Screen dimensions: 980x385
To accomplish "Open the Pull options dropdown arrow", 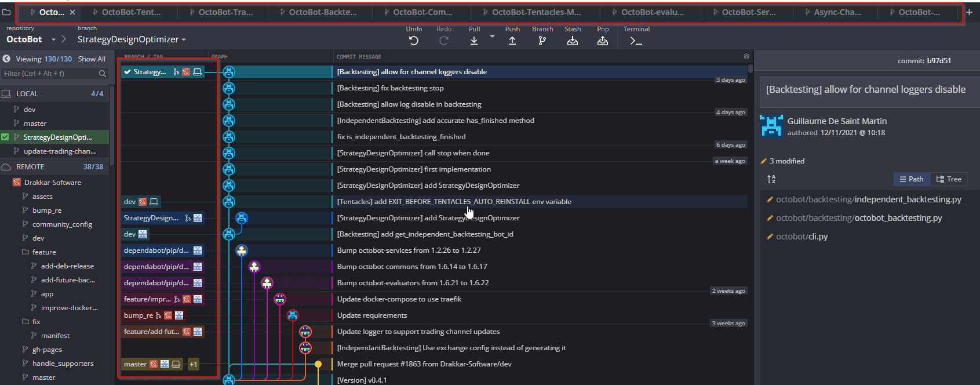I will [492, 37].
